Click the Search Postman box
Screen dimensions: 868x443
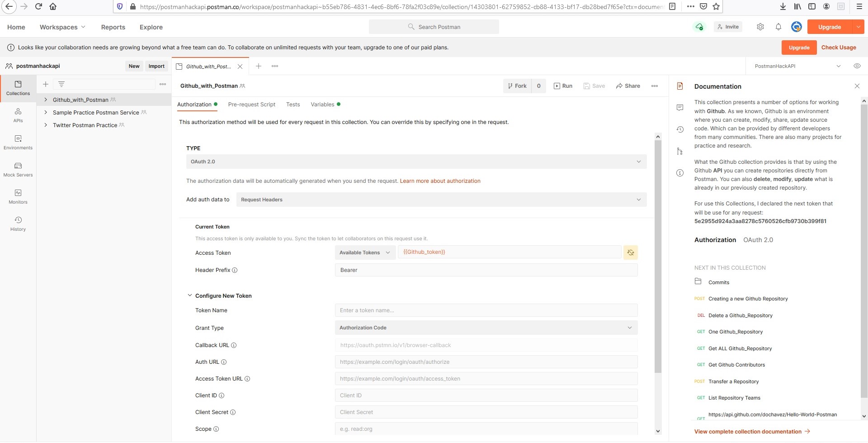pyautogui.click(x=434, y=27)
